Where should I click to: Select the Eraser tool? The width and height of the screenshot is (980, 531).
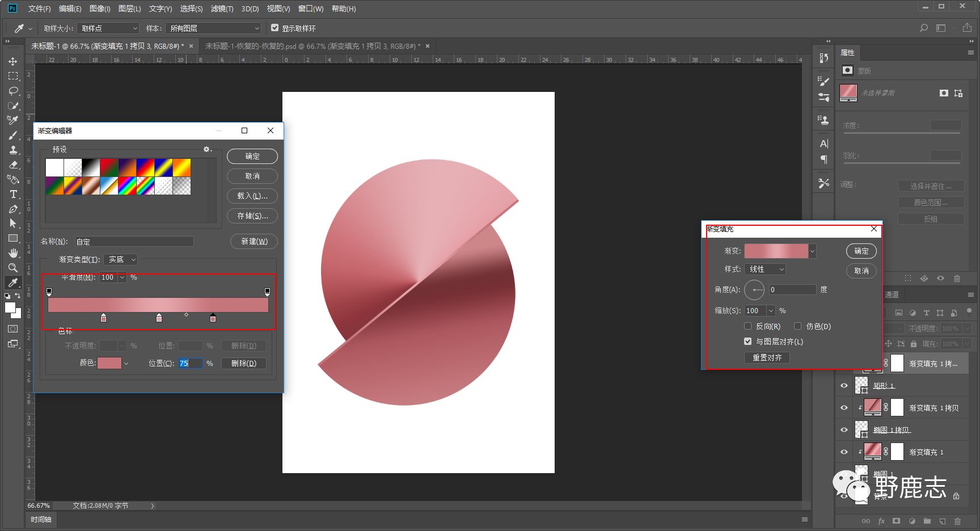pos(12,165)
